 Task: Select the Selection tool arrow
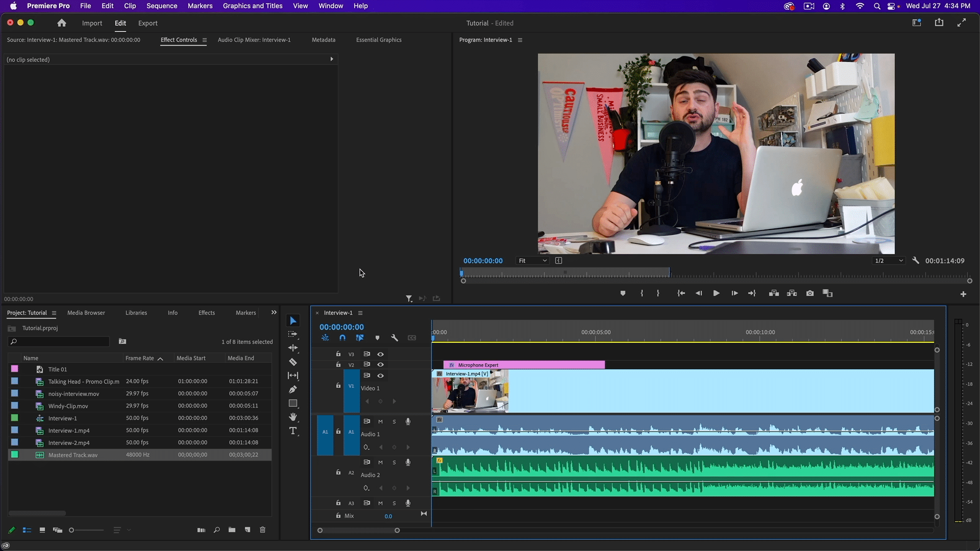point(293,321)
